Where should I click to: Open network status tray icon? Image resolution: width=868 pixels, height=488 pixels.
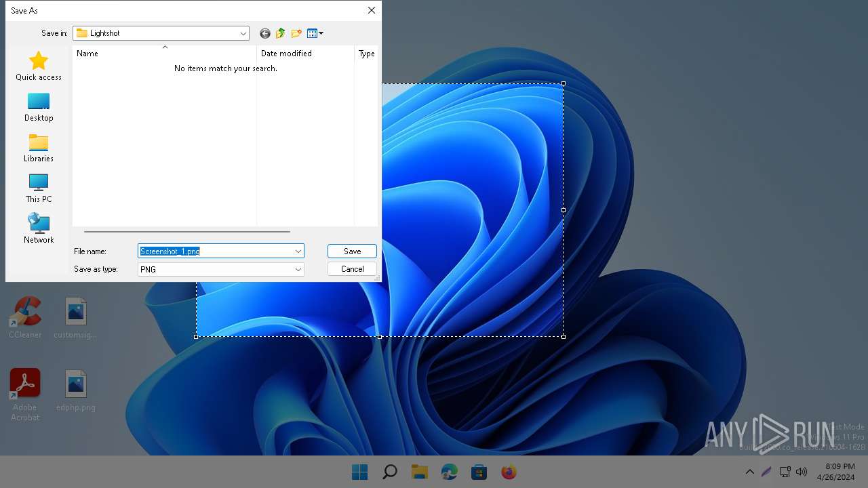click(x=785, y=472)
